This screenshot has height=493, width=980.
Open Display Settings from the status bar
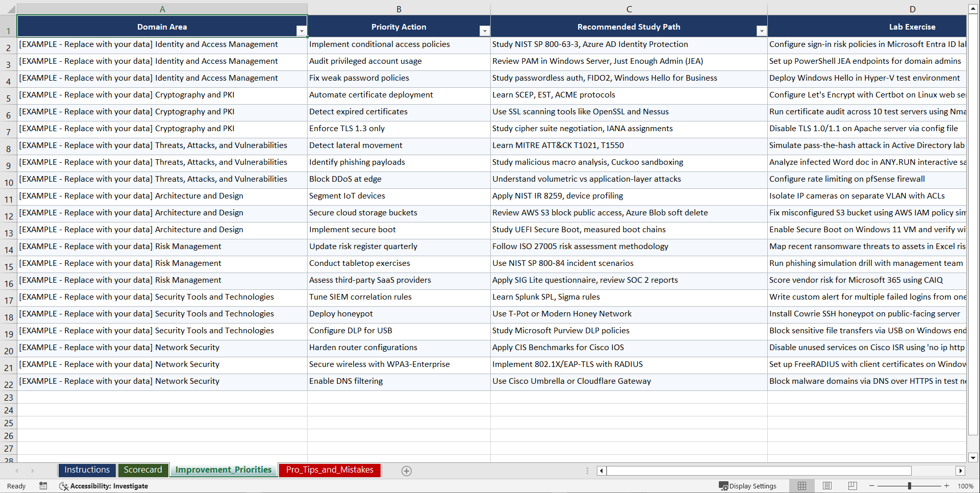click(x=748, y=486)
